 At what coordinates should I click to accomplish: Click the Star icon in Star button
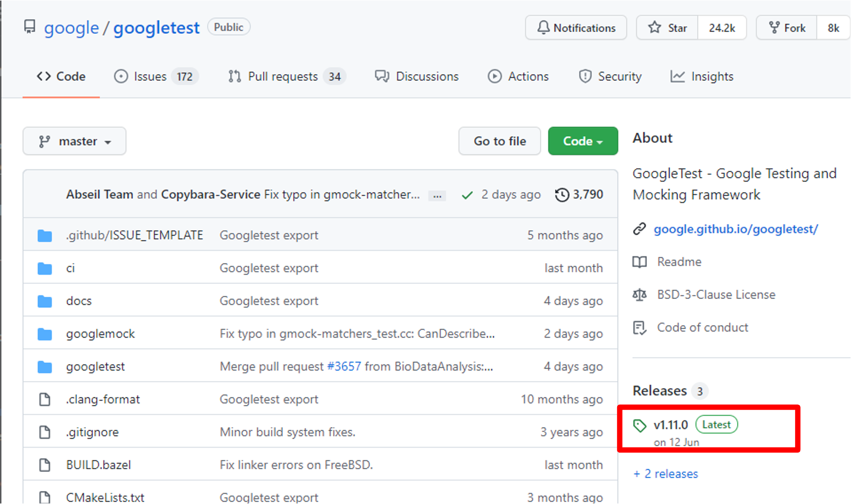pos(655,27)
